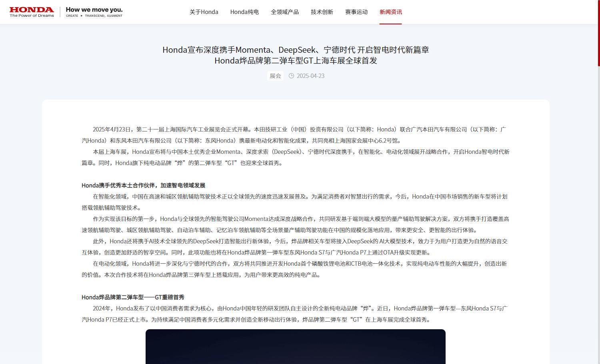Viewport: 600px width, 364px height.
Task: Click the red page scrollbar thumb
Action: 599,33
